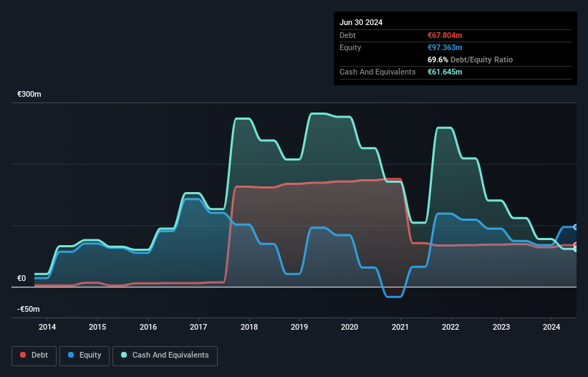Toggle the Debt series legend button

click(34, 355)
